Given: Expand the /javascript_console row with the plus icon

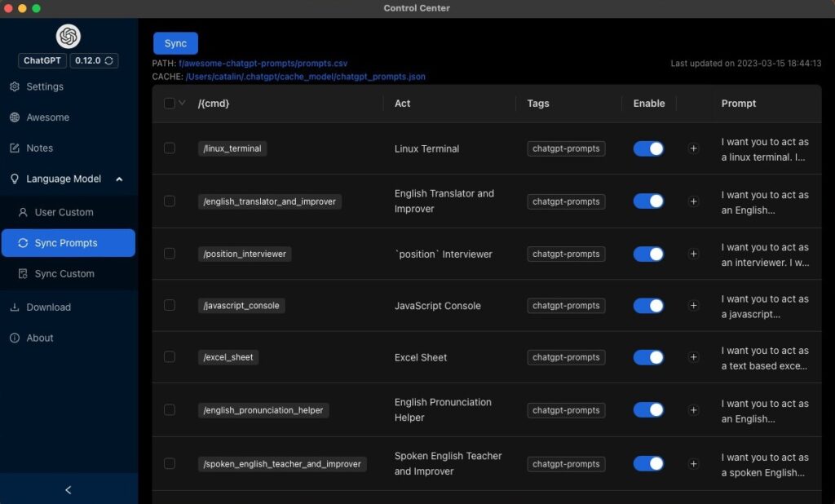Looking at the screenshot, I should 693,306.
